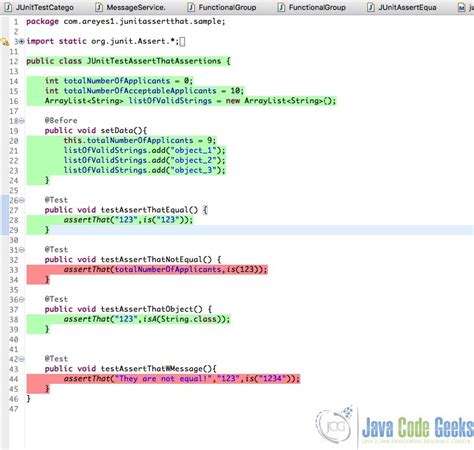Click the file icon on the cut-off last tab
The width and height of the screenshot is (474, 450).
click(462, 7)
